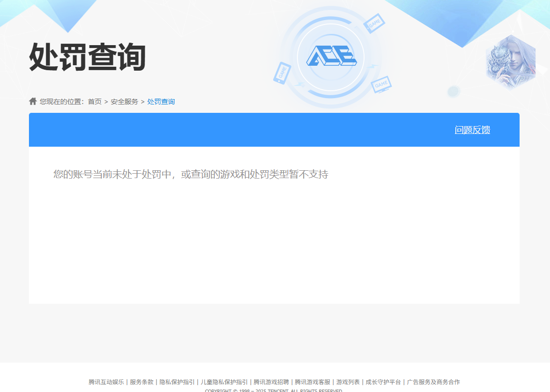Select 处罚查询 in the breadcrumb
This screenshot has width=550, height=392.
click(x=160, y=102)
